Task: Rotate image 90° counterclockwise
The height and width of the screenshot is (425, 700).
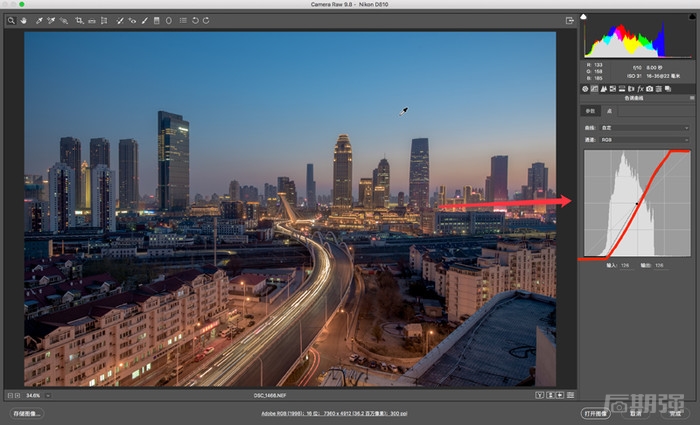Action: point(195,21)
